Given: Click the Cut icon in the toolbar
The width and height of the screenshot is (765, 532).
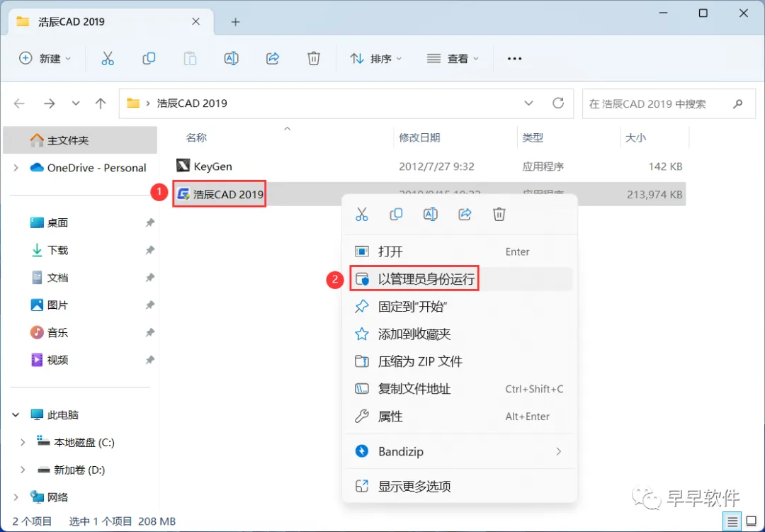Looking at the screenshot, I should pos(108,59).
